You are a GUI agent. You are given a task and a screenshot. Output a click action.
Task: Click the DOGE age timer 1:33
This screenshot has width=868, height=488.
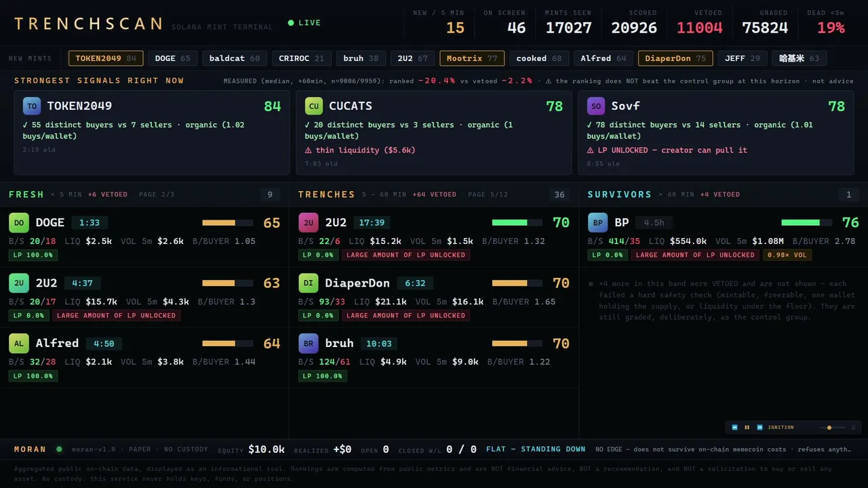click(90, 223)
